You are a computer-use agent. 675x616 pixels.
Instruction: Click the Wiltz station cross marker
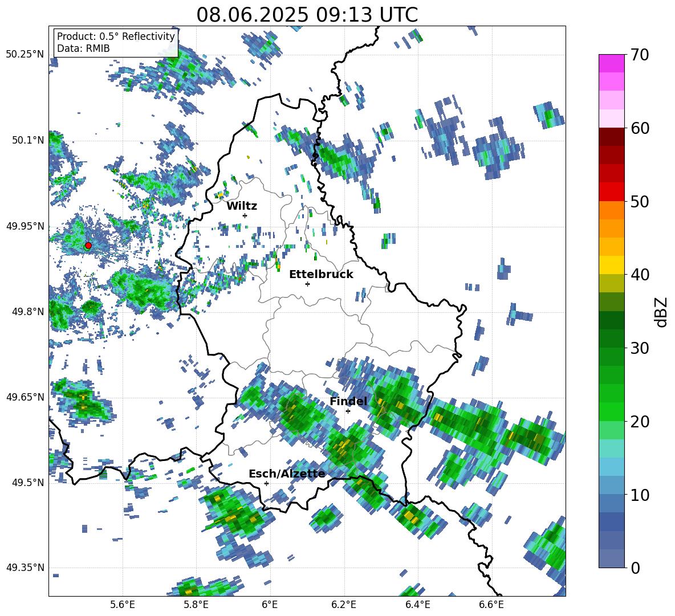click(x=245, y=215)
